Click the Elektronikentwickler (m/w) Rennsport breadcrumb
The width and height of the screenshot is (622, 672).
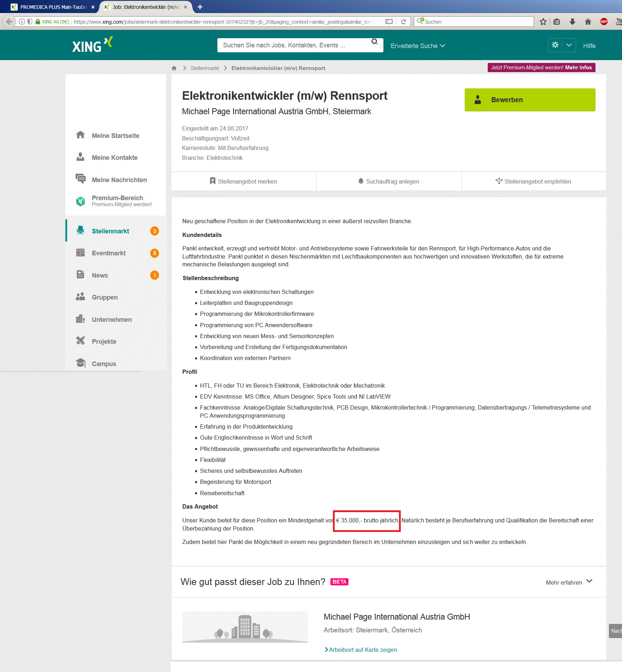(278, 68)
